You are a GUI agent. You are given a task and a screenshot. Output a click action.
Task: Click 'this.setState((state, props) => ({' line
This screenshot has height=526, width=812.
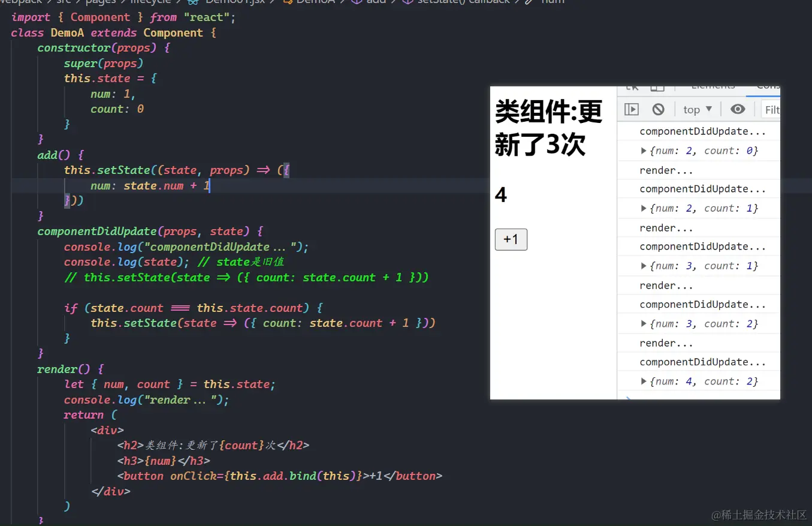(x=177, y=170)
